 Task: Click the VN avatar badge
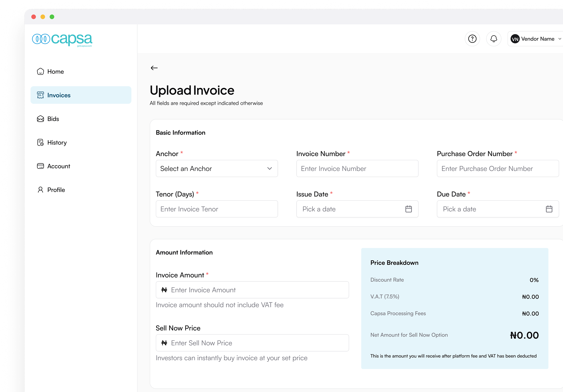pos(515,39)
